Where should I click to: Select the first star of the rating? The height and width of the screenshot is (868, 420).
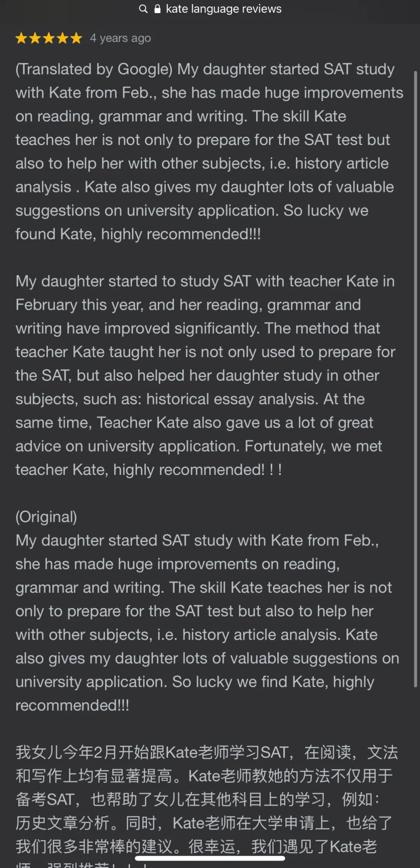coord(21,38)
